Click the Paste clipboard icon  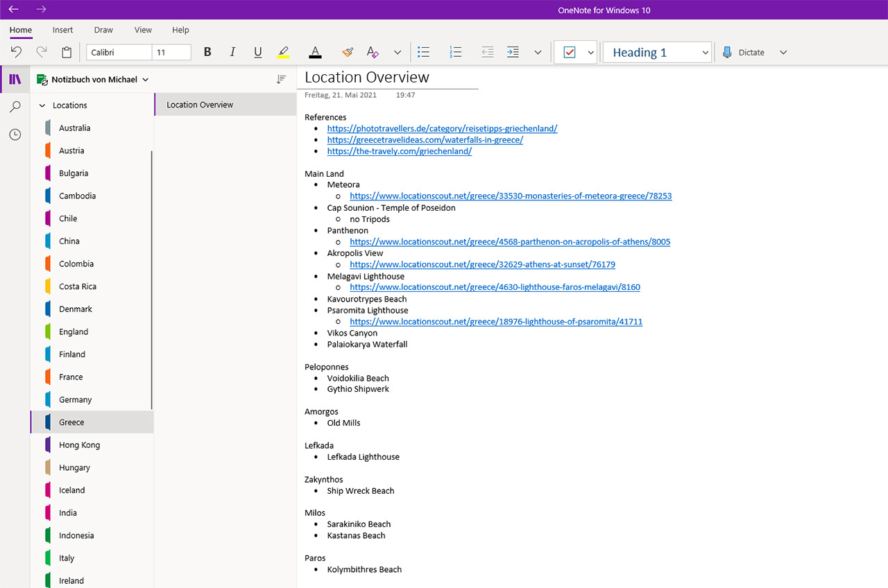pyautogui.click(x=67, y=52)
